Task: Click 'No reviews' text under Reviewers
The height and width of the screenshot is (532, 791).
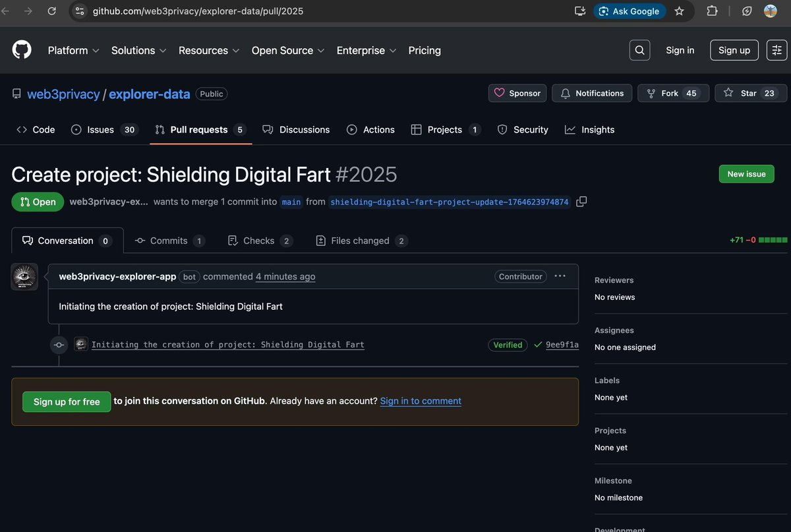Action: [x=615, y=297]
